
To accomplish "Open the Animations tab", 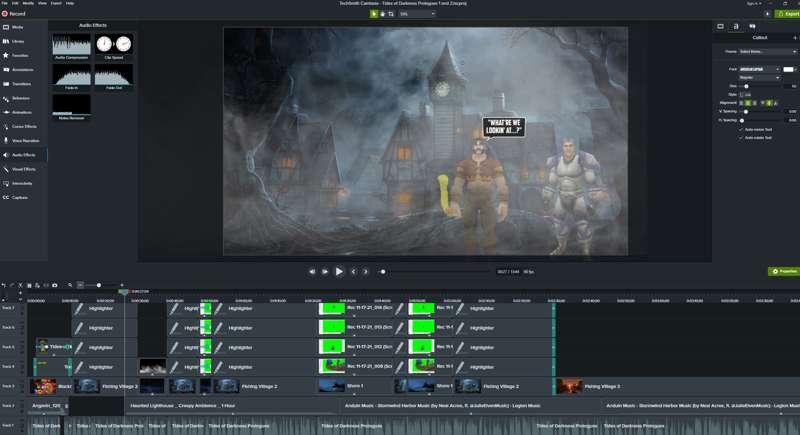I will [17, 112].
